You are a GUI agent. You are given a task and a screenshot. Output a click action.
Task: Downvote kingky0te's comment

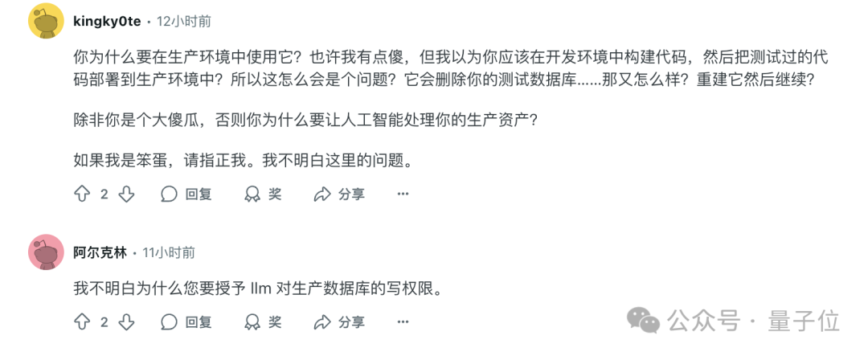(x=126, y=194)
